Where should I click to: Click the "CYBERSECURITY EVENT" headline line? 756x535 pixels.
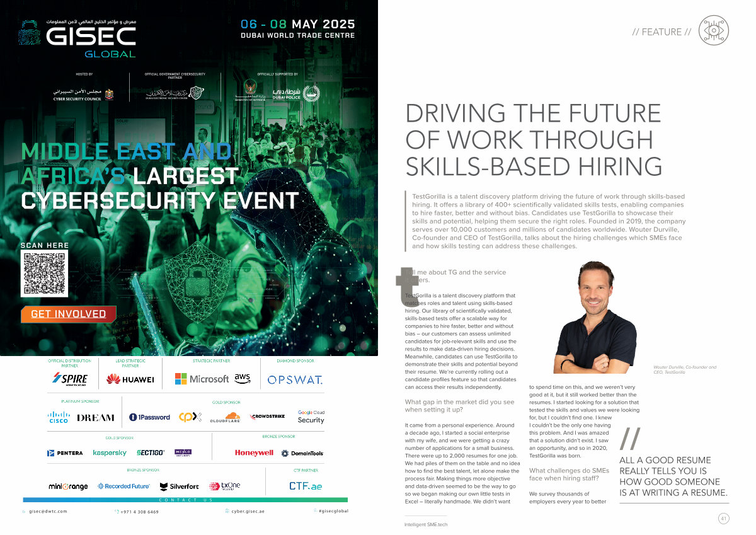pos(160,200)
